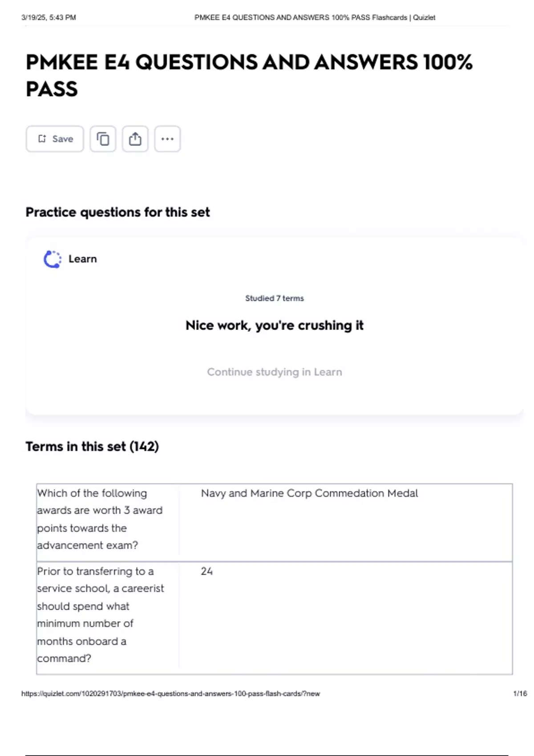
Task: Click the Save button
Action: coord(55,139)
